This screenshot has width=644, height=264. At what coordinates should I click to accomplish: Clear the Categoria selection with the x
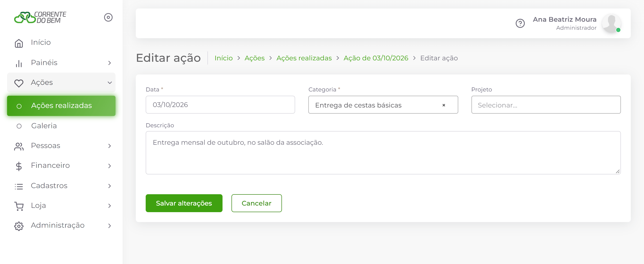tap(443, 105)
